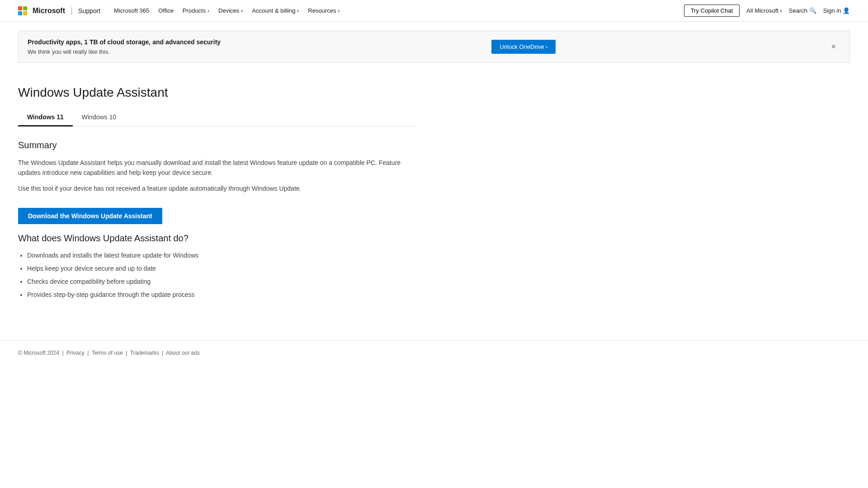Image resolution: width=868 pixels, height=488 pixels.
Task: Switch to the Windows 11 tab
Action: point(45,117)
